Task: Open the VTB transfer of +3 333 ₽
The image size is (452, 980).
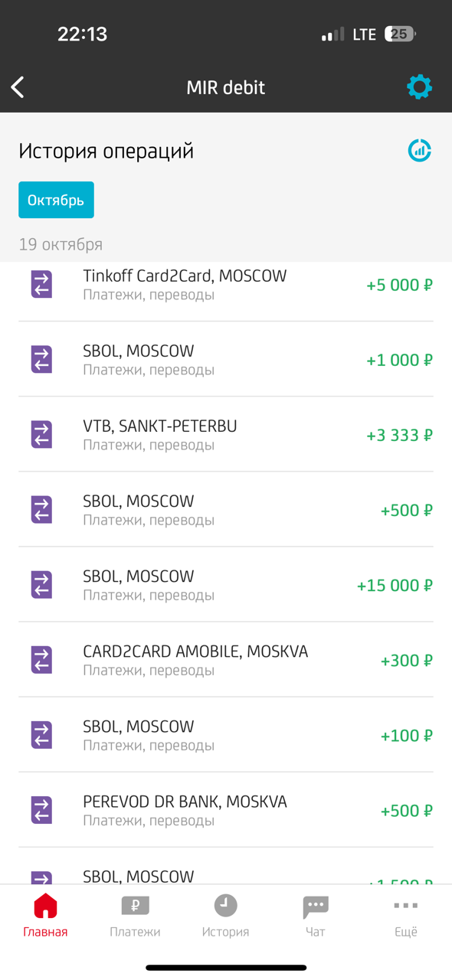Action: [x=226, y=434]
